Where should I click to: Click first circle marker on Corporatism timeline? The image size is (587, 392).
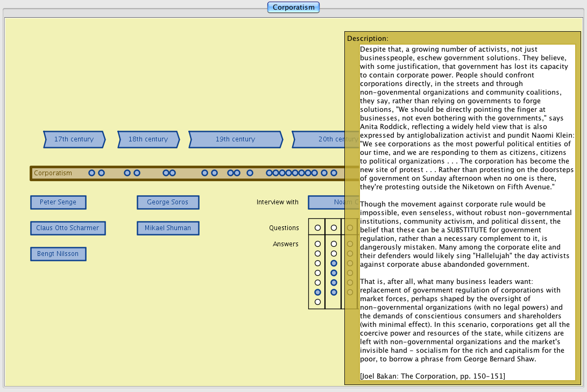point(91,173)
